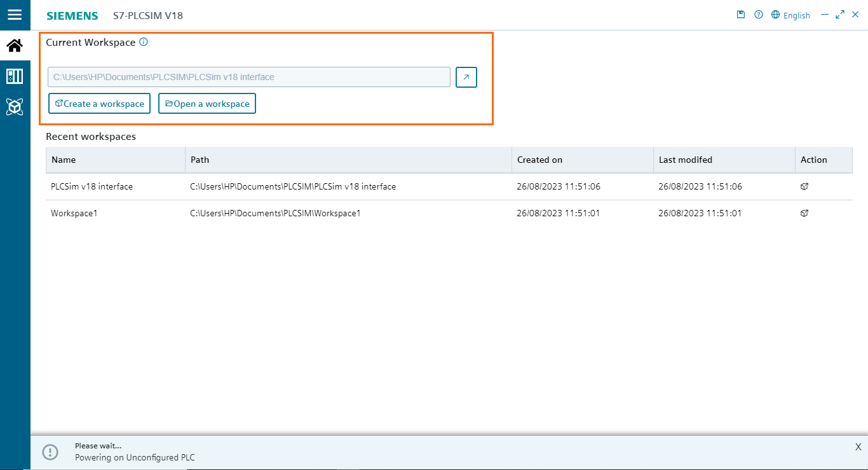Sort the list by Last modifed column
The height and width of the screenshot is (470, 868).
tap(686, 160)
